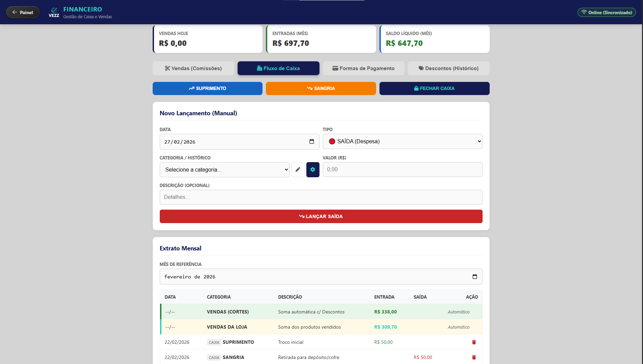Select the Descontos (Histórico) tab
Image resolution: width=643 pixels, height=364 pixels.
tap(449, 68)
